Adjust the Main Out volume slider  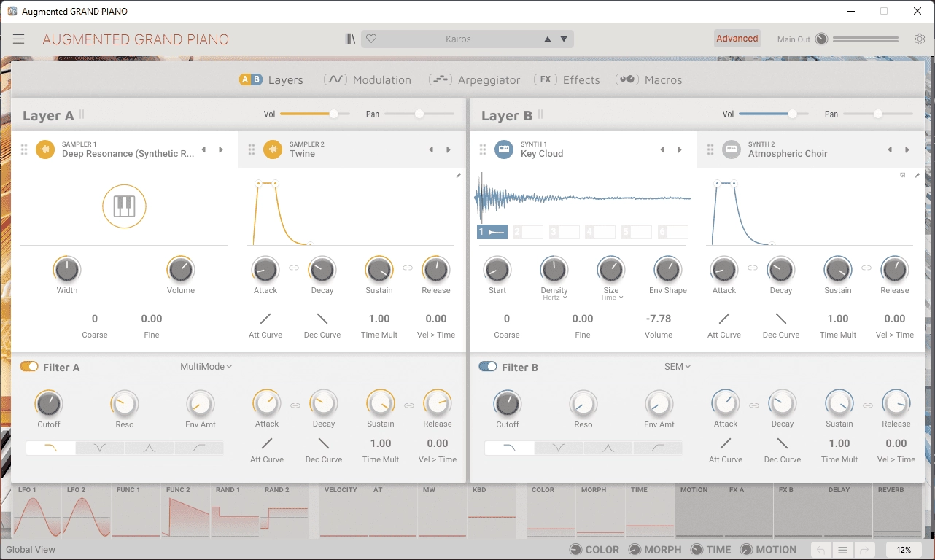pyautogui.click(x=866, y=39)
